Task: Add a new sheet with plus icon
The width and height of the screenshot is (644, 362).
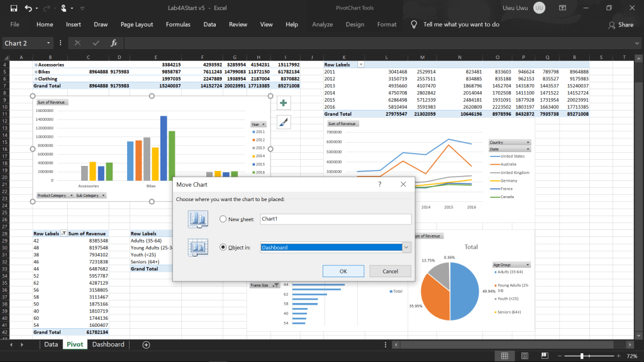Action: (x=146, y=344)
